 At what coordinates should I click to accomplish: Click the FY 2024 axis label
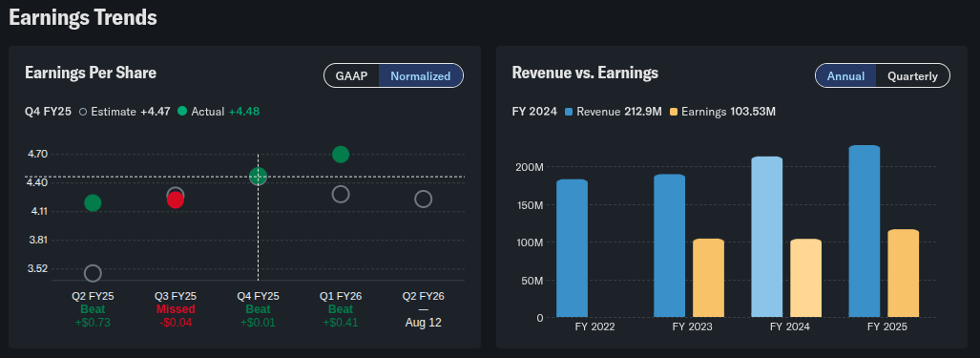790,326
